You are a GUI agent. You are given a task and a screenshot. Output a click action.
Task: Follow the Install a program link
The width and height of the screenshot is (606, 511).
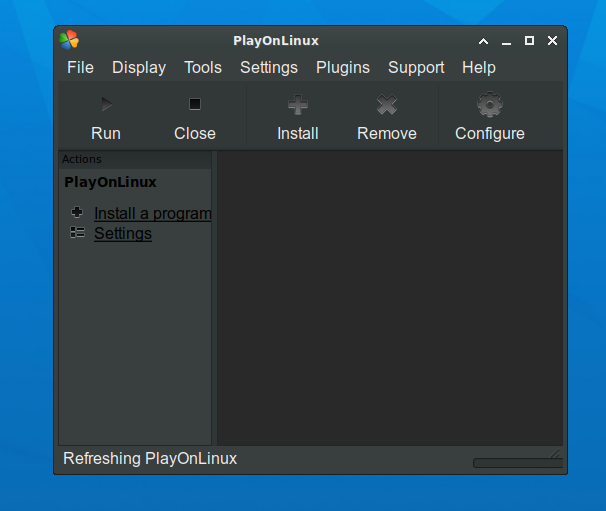coord(153,213)
